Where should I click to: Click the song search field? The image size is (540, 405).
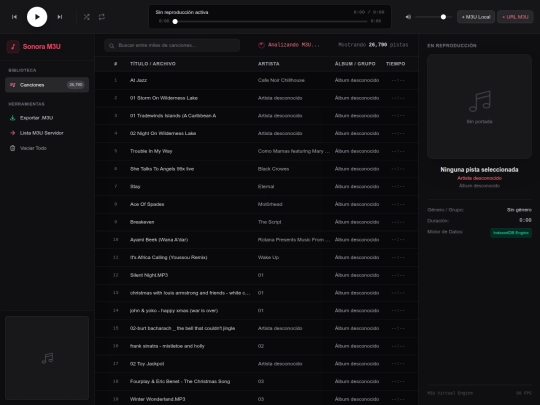172,45
